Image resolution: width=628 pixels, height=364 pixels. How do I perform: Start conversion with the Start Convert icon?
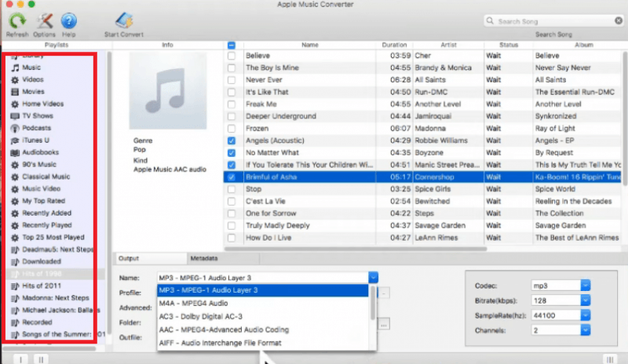124,20
